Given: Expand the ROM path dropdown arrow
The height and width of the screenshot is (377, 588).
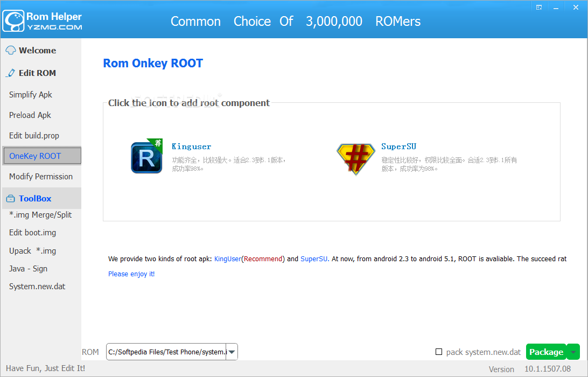Looking at the screenshot, I should click(232, 352).
